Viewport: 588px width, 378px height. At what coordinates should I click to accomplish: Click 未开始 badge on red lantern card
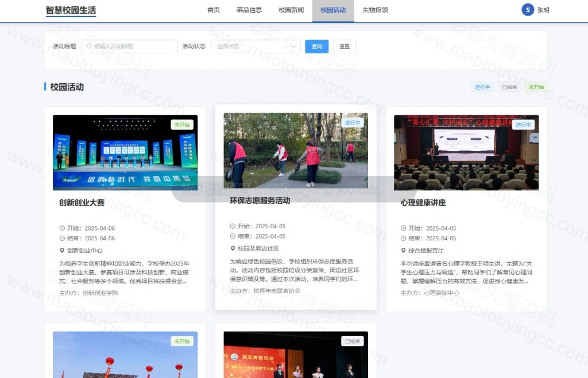pos(182,341)
